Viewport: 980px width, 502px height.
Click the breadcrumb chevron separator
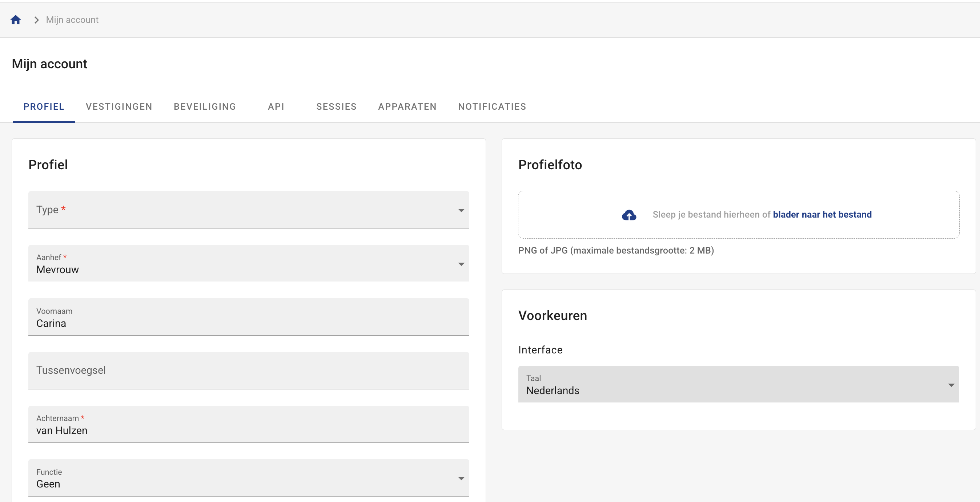coord(36,20)
